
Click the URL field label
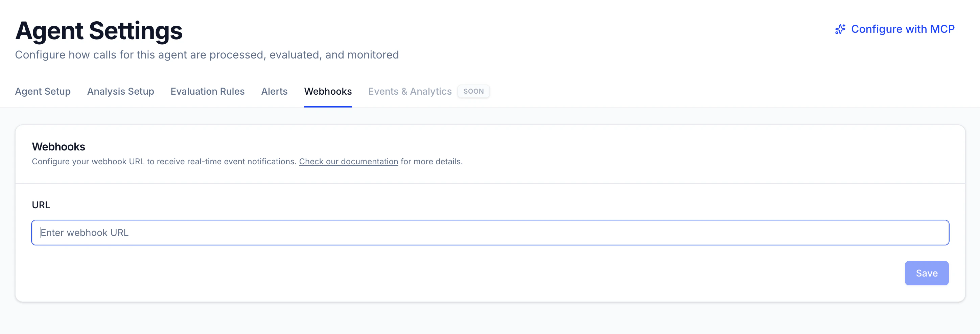[x=41, y=205]
